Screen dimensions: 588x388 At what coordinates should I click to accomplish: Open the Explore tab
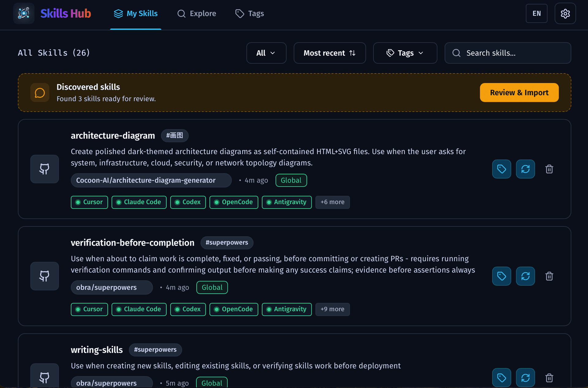tap(197, 13)
